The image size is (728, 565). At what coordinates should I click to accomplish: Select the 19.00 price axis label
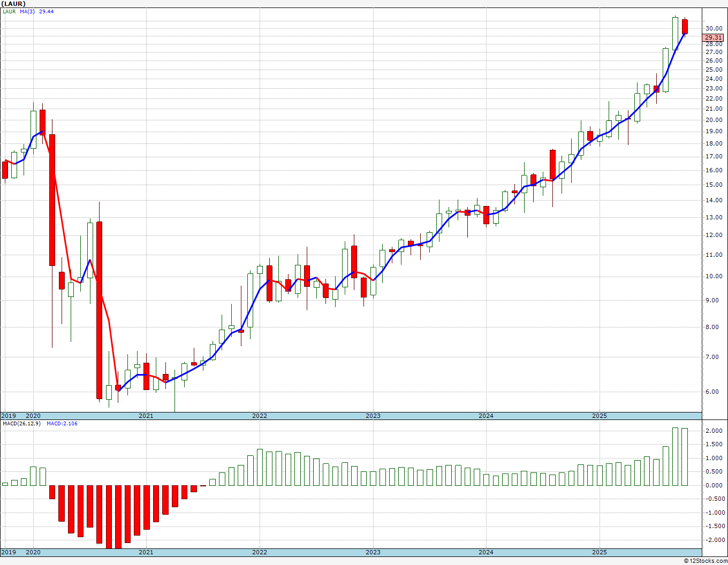click(714, 132)
